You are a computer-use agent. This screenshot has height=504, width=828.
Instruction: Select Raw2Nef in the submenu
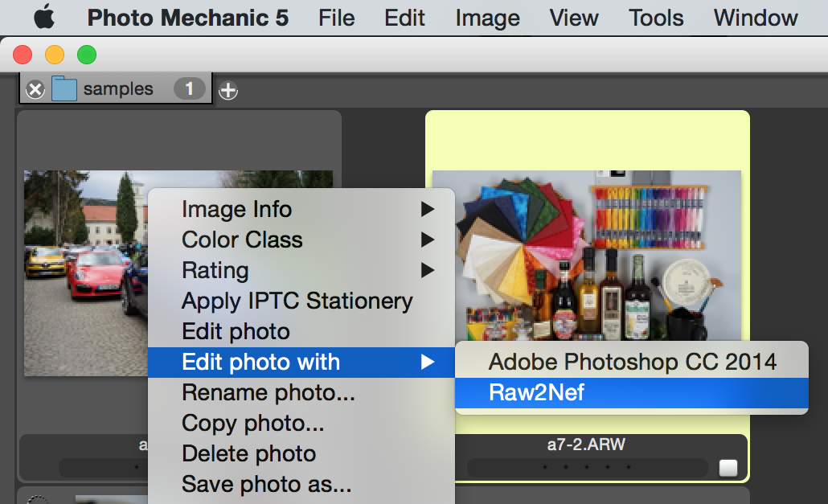[632, 393]
